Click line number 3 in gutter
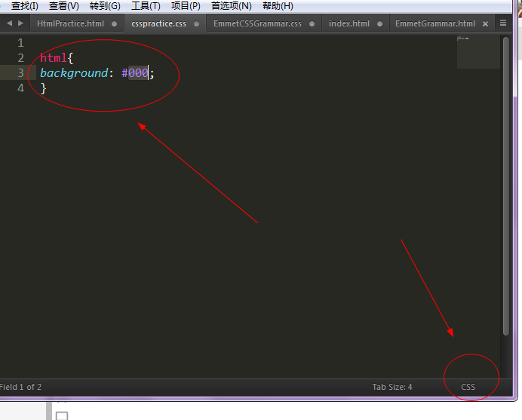The width and height of the screenshot is (522, 420). (x=20, y=73)
